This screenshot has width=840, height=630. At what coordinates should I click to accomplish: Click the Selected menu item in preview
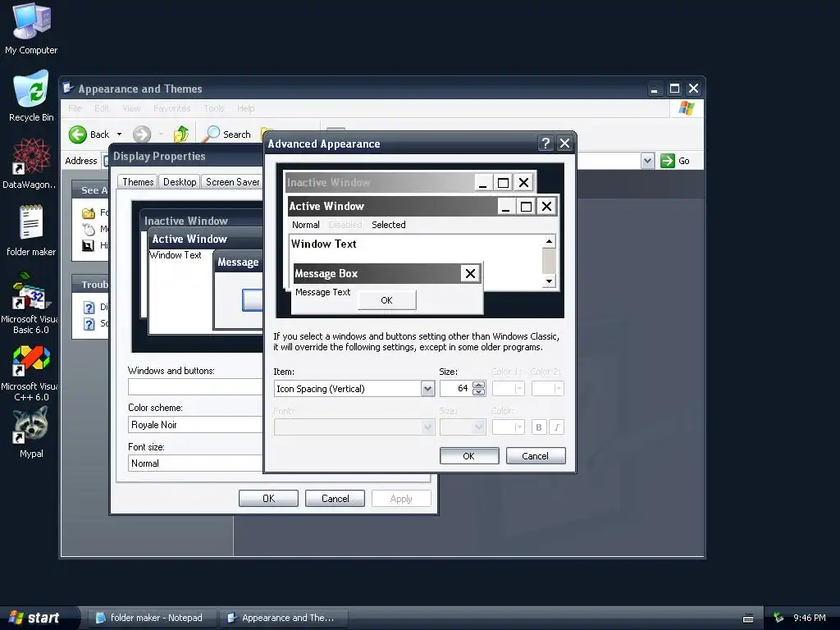pyautogui.click(x=388, y=225)
